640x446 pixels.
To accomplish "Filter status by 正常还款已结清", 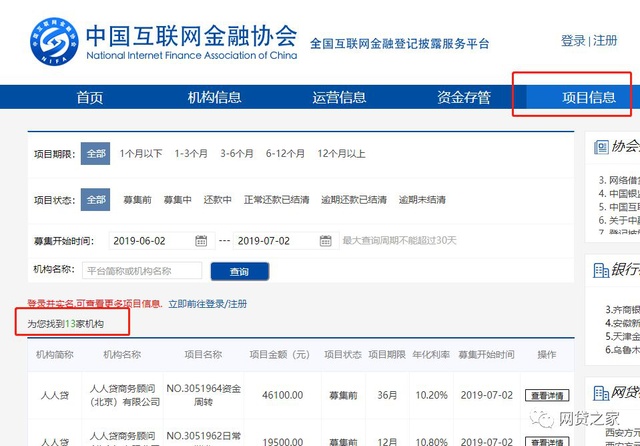I will coord(276,200).
